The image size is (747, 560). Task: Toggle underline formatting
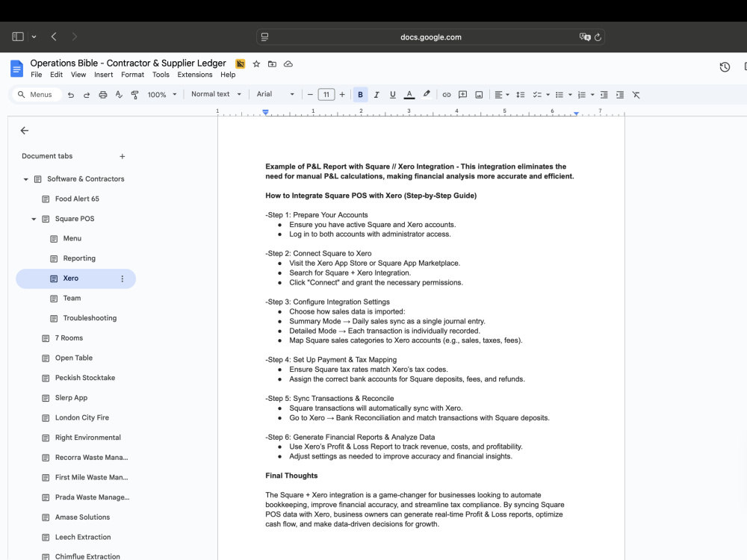393,95
